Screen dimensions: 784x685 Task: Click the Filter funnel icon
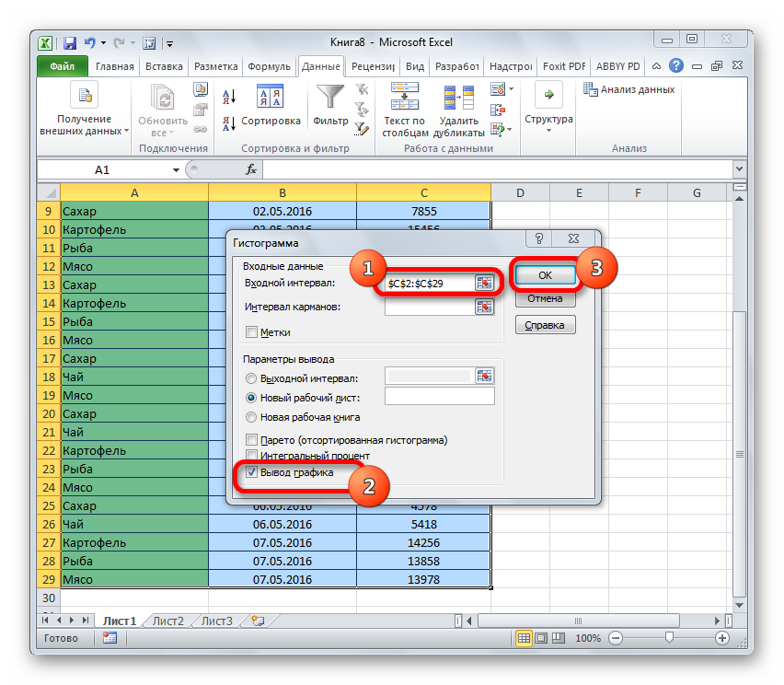[330, 99]
